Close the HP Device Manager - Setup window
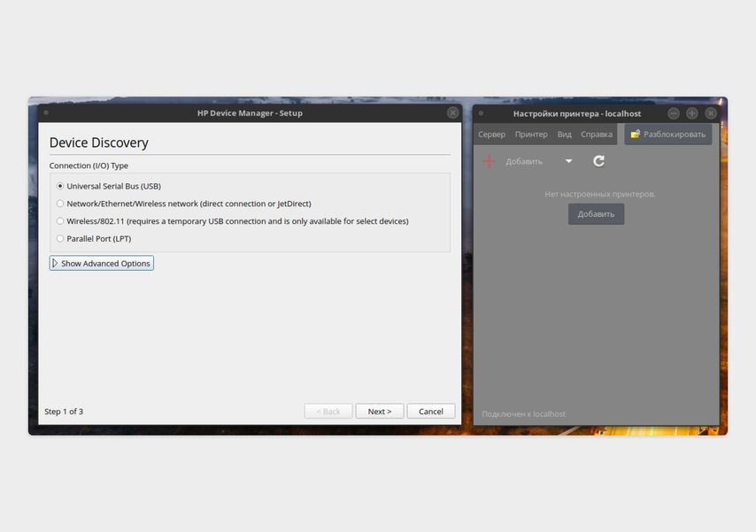Image resolution: width=756 pixels, height=532 pixels. (452, 113)
